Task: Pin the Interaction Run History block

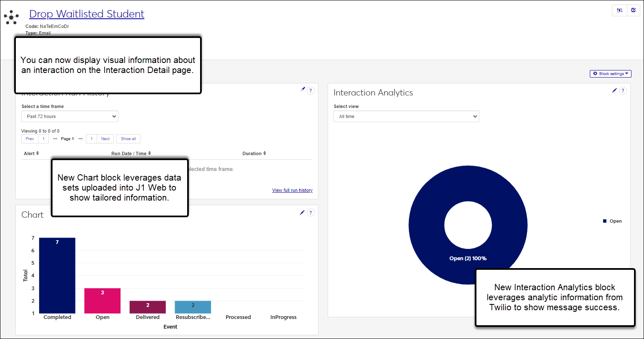Action: (303, 89)
